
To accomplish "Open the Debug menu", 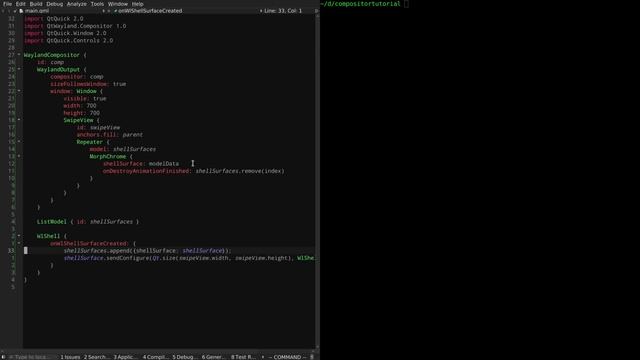I will tap(54, 4).
